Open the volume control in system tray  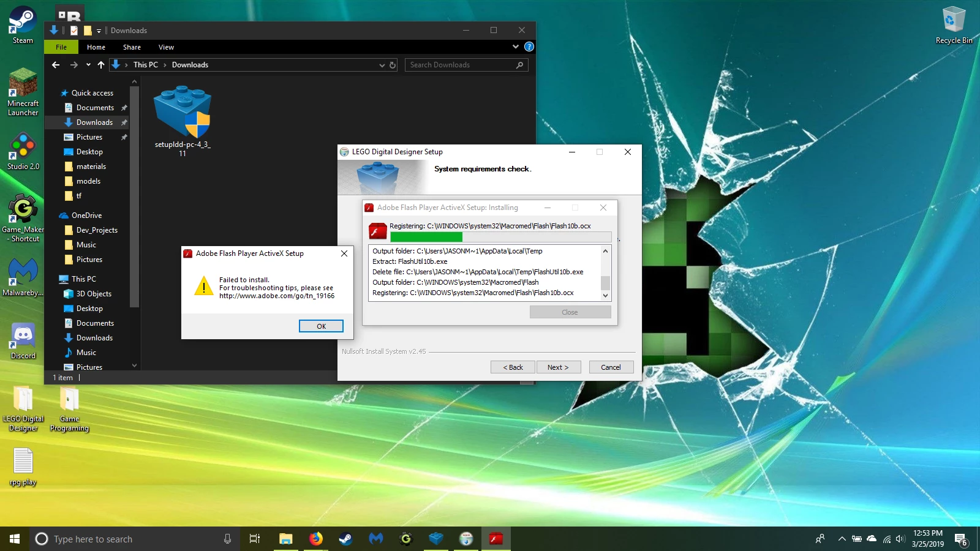tap(900, 539)
